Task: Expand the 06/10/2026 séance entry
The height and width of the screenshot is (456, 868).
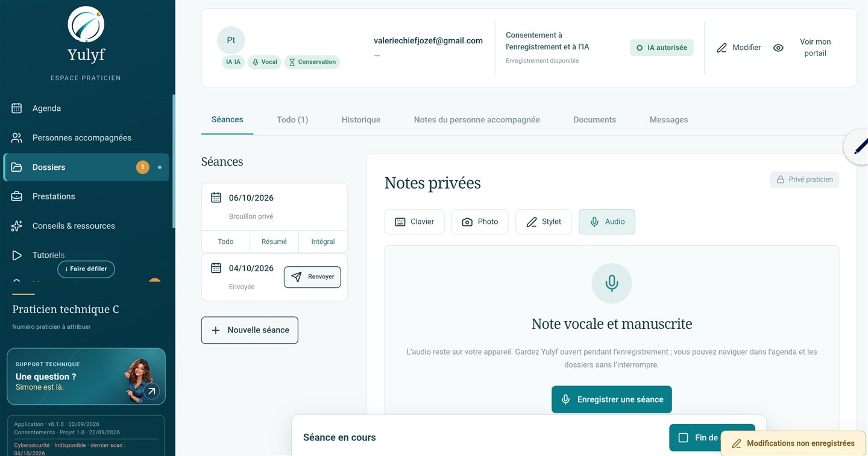Action: coord(274,207)
